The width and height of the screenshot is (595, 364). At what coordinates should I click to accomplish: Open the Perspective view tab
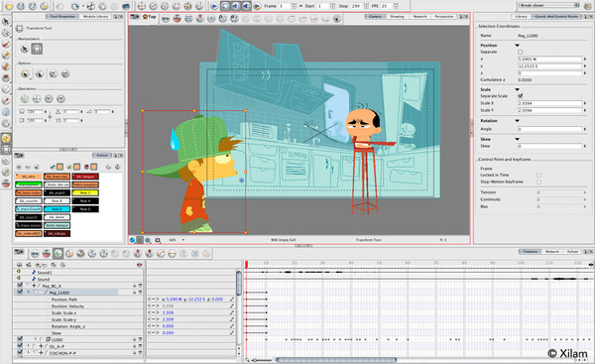click(444, 17)
